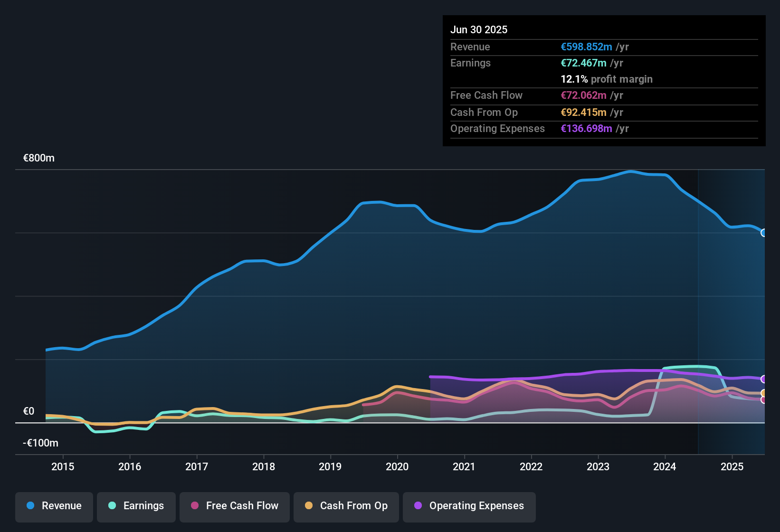
Task: Click the pink Free Cash Flow dot
Action: (195, 505)
